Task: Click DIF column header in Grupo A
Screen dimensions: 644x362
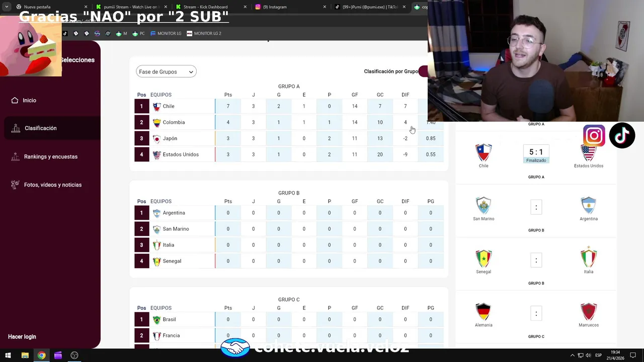Action: 405,95
